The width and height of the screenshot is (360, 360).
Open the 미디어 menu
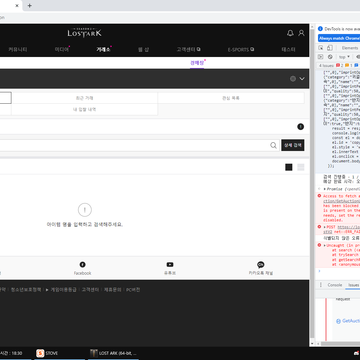point(62,49)
